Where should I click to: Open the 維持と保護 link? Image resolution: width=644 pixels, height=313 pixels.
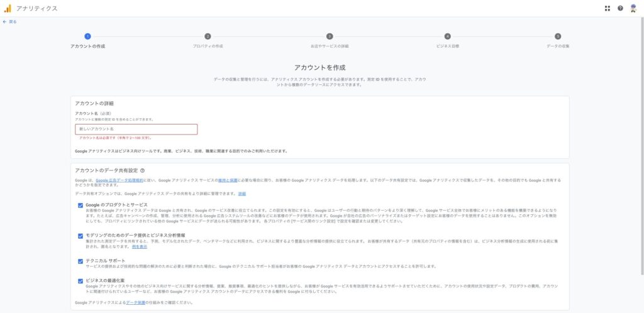click(228, 180)
